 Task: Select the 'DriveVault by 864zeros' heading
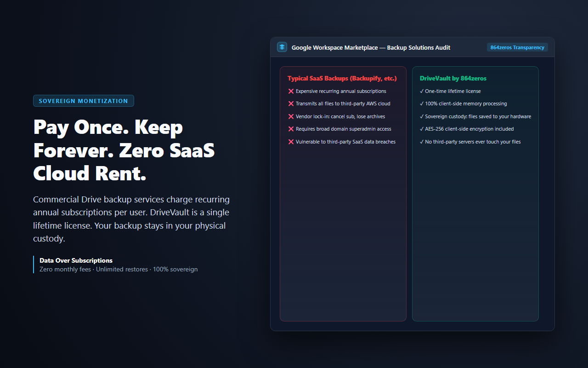point(453,79)
